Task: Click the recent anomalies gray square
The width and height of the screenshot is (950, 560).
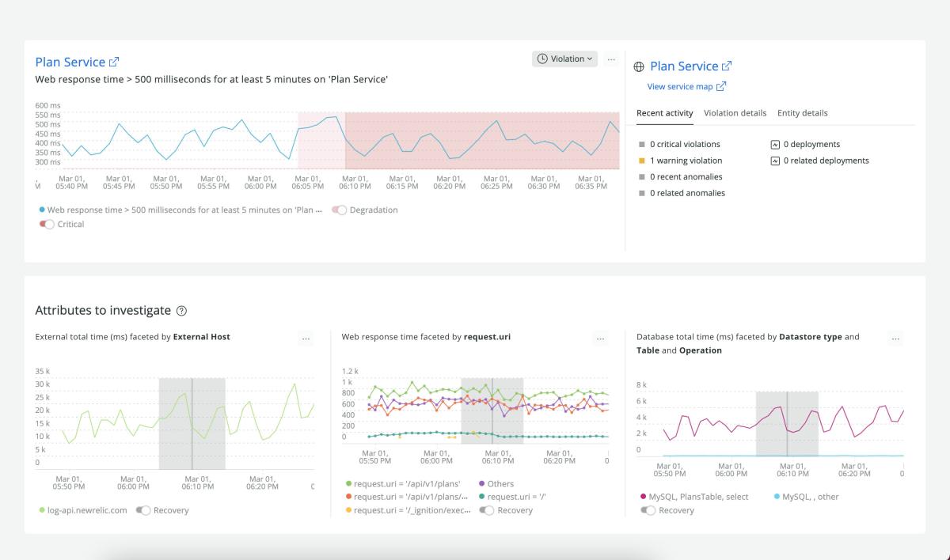Action: [642, 177]
